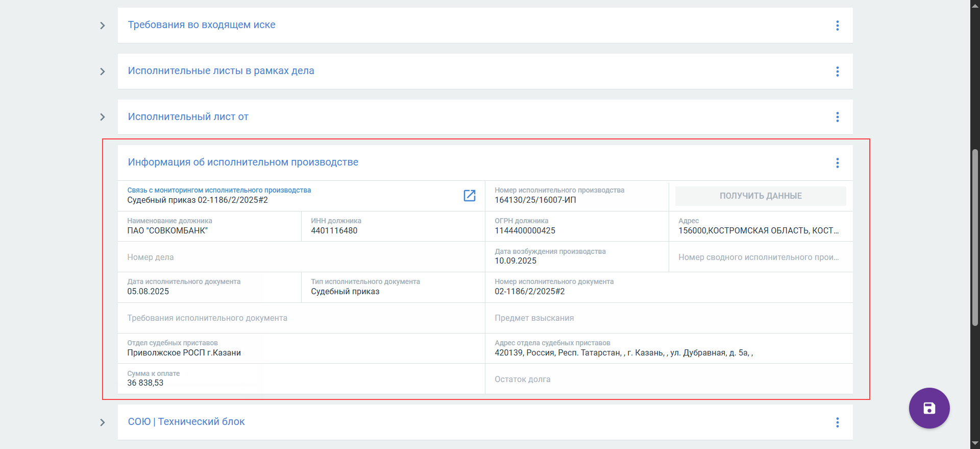Click the purple floating save button
The width and height of the screenshot is (980, 449).
pos(929,408)
